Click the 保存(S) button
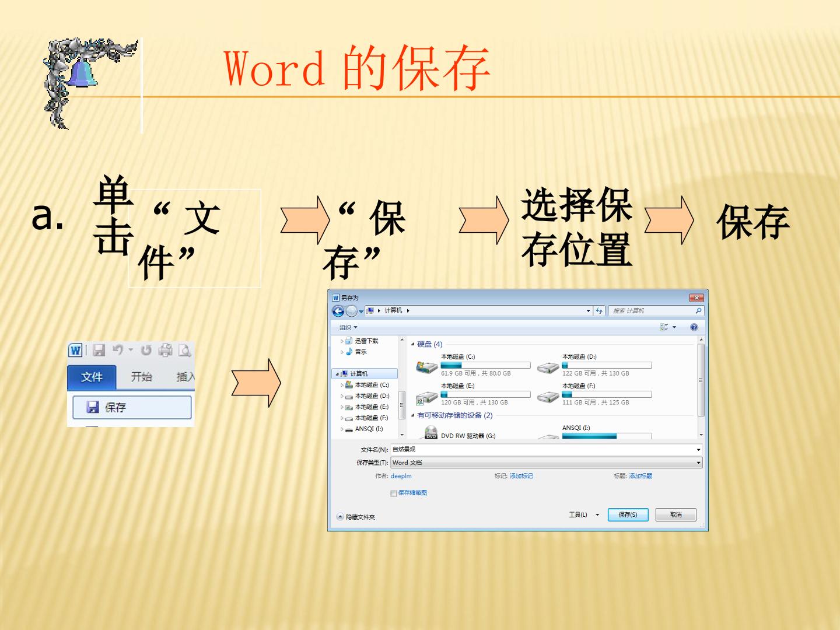The height and width of the screenshot is (630, 840). click(628, 514)
